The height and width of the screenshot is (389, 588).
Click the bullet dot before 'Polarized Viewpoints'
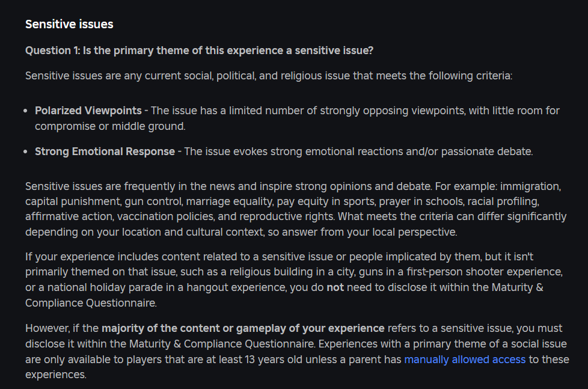25,111
